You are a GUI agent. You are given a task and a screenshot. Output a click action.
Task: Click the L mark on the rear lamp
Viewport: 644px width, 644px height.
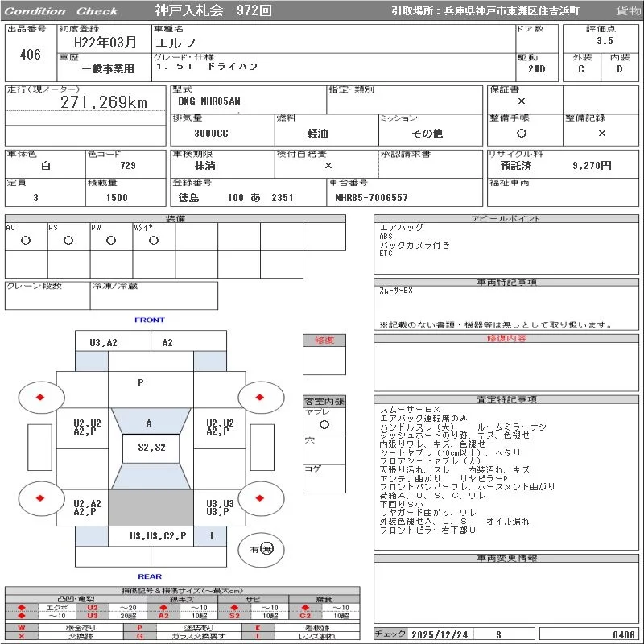point(213,536)
